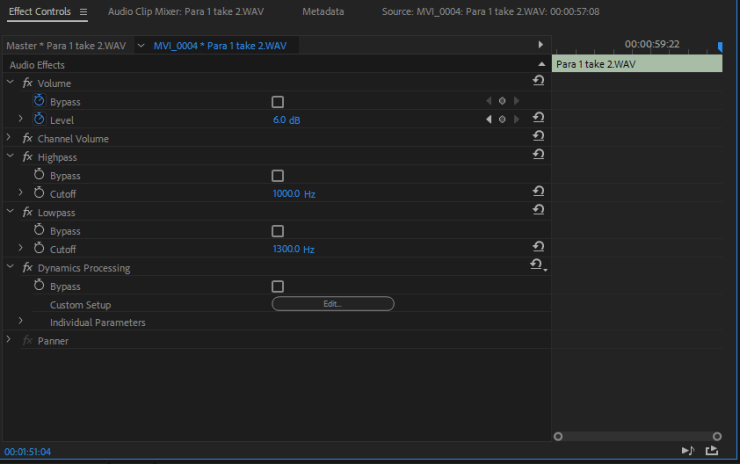
Task: Switch to Audio Clip Mixer tab
Action: [186, 11]
